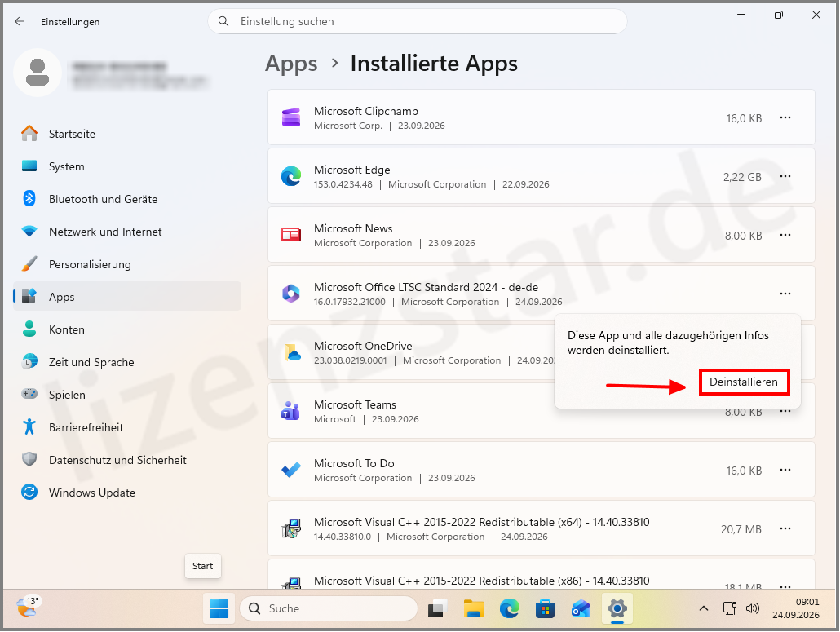
Task: Click the Microsoft News app icon
Action: [x=291, y=235]
